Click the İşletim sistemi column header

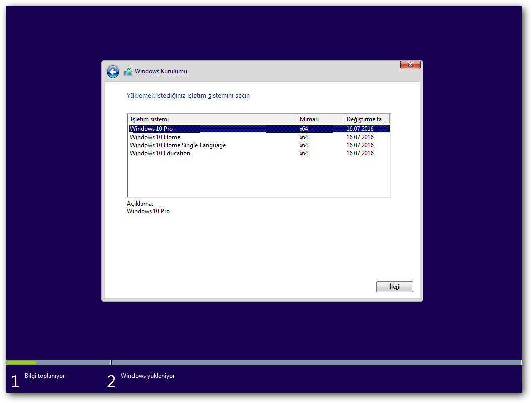click(x=212, y=119)
